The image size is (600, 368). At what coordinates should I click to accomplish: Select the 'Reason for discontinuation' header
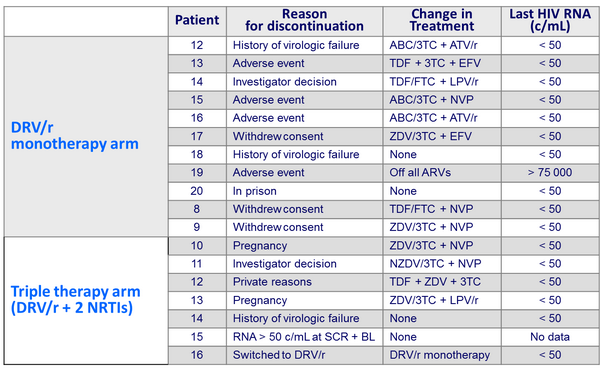click(304, 20)
